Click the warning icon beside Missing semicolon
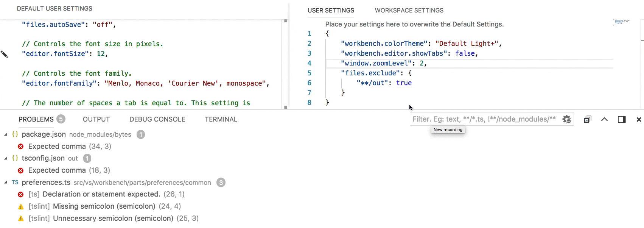 tap(21, 206)
